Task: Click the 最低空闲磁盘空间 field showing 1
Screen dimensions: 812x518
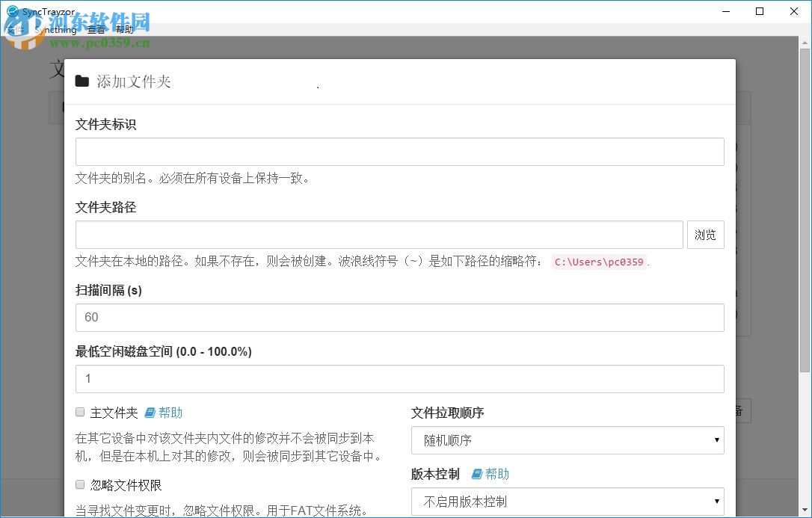Action: [400, 379]
